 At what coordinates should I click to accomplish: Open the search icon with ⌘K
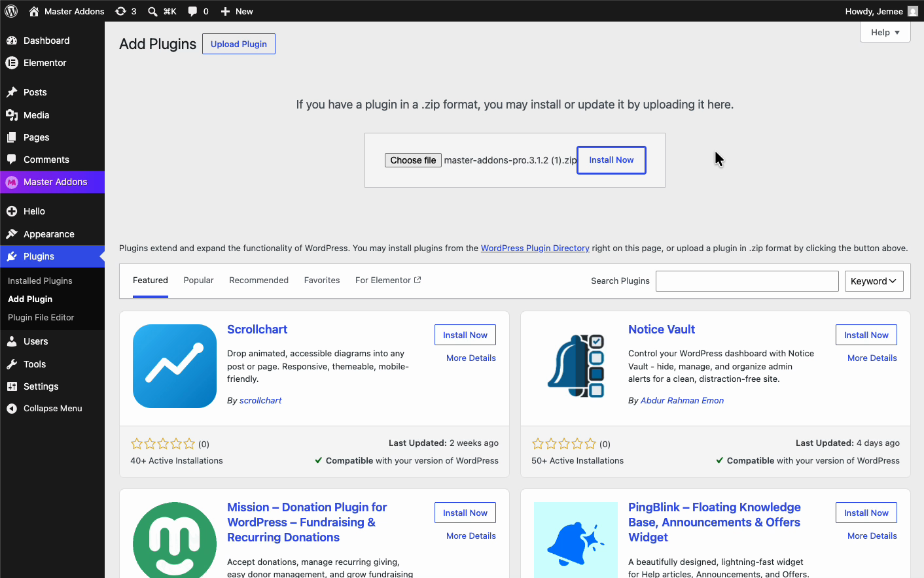tap(152, 11)
